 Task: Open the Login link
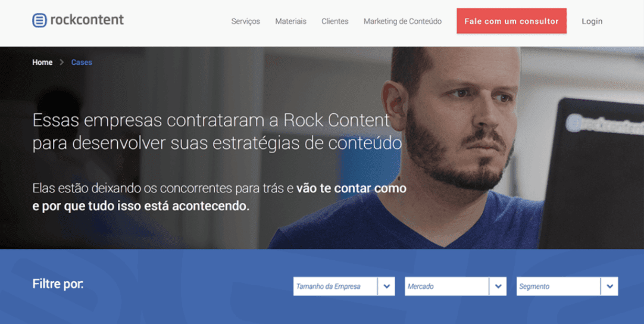click(x=592, y=21)
